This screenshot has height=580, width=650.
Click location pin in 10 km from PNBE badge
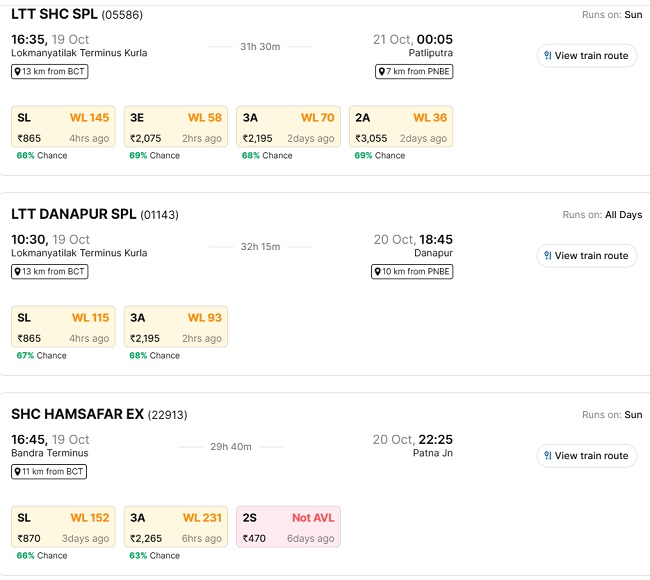(x=377, y=272)
